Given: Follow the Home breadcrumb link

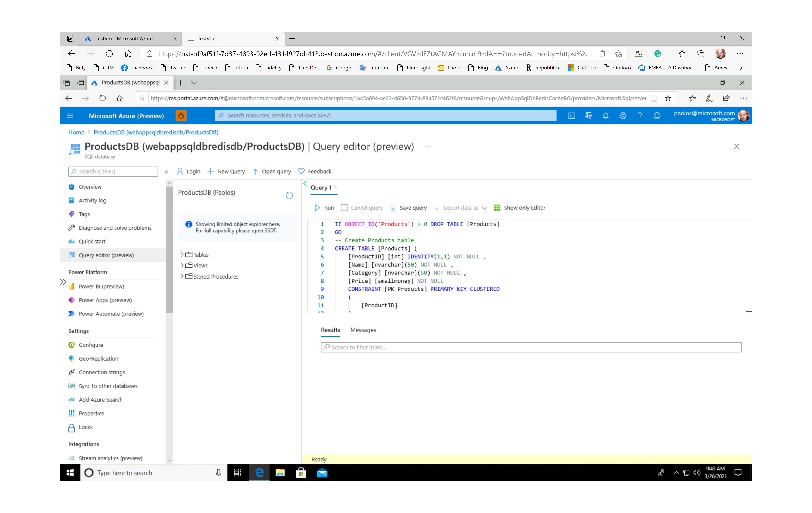Looking at the screenshot, I should [76, 133].
